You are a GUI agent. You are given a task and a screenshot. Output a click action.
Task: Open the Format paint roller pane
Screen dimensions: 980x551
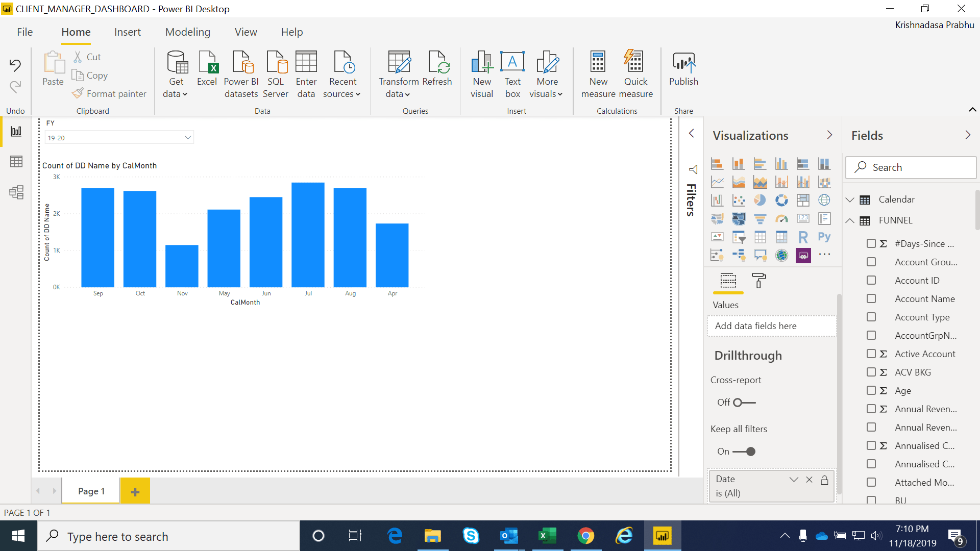coord(759,281)
